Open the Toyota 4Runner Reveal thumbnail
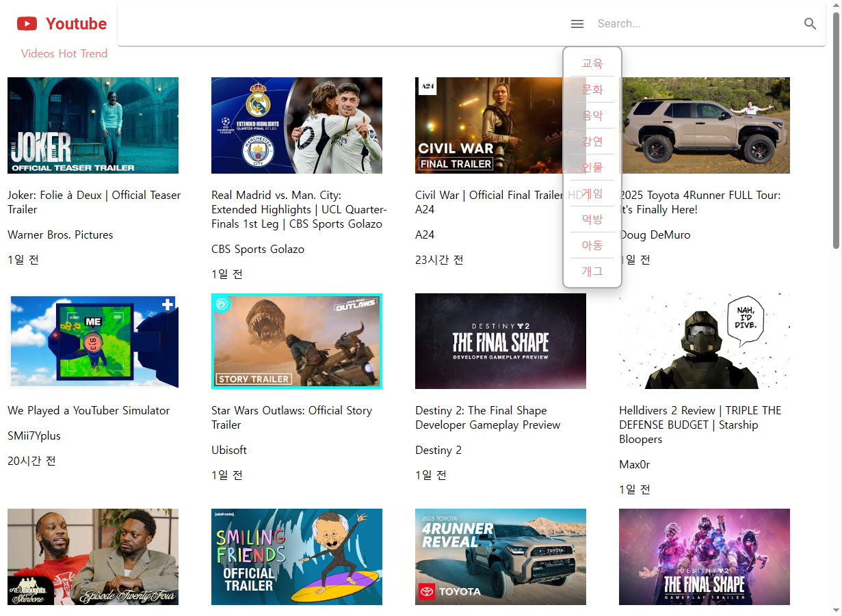The width and height of the screenshot is (842, 616). [501, 557]
